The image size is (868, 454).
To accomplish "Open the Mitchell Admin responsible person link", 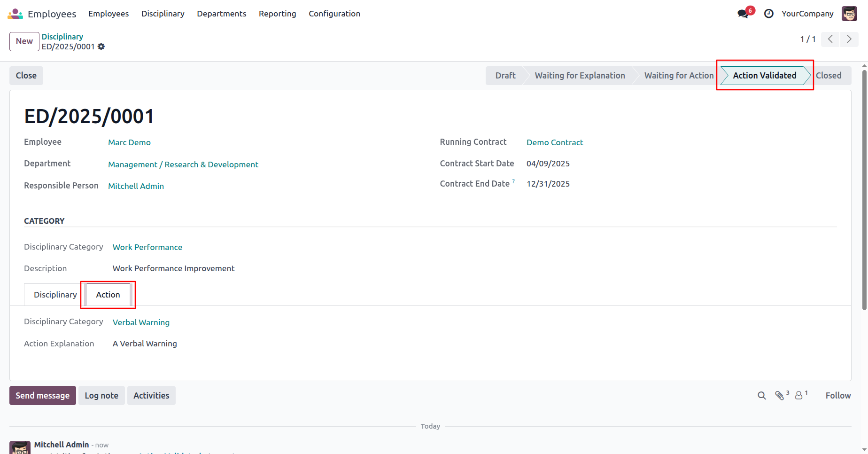I will (x=136, y=186).
